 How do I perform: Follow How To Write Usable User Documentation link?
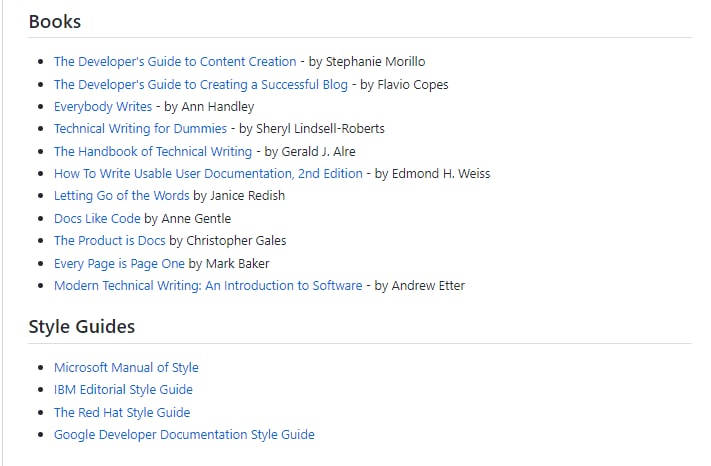click(208, 174)
